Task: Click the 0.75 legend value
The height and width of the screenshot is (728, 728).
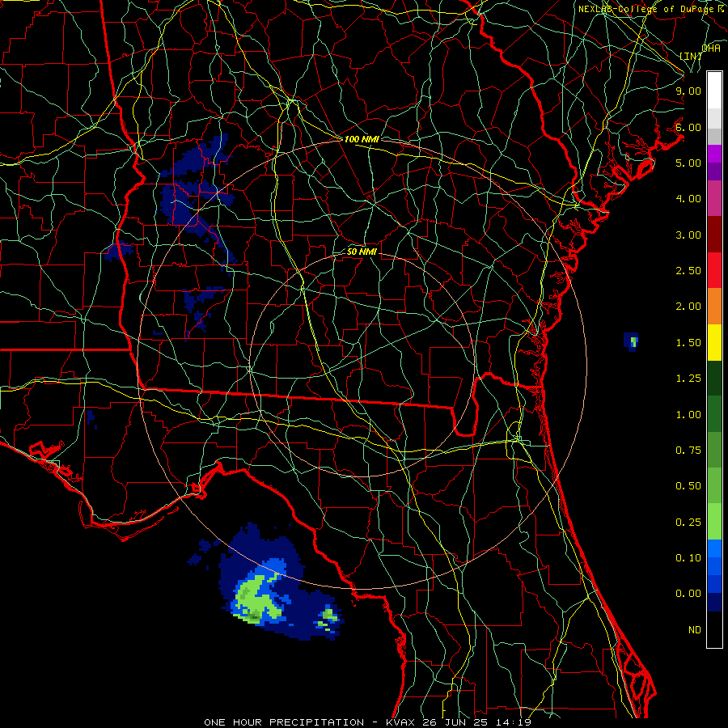Action: tap(688, 451)
